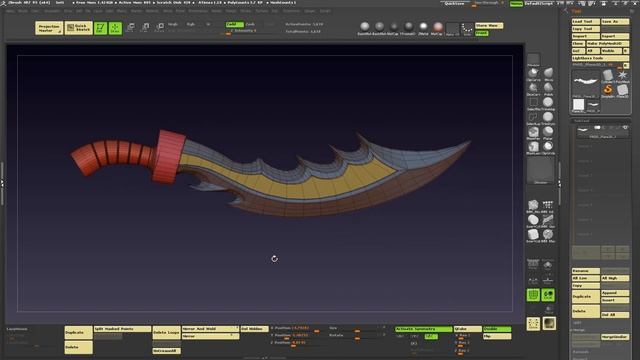Click the Quick Sketch button icon

tap(78, 28)
